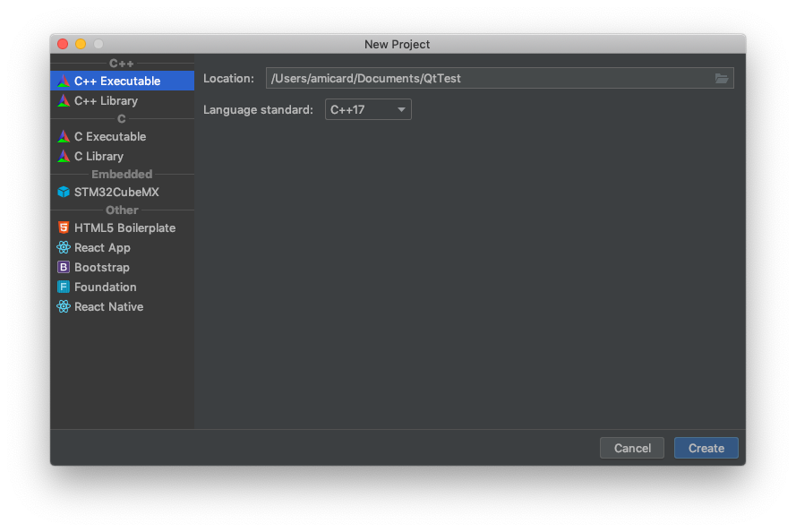Click the Bootstrap B icon
The width and height of the screenshot is (796, 532).
click(64, 267)
